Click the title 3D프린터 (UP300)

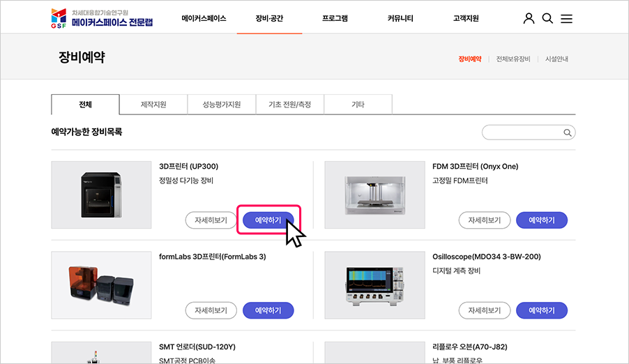point(188,167)
